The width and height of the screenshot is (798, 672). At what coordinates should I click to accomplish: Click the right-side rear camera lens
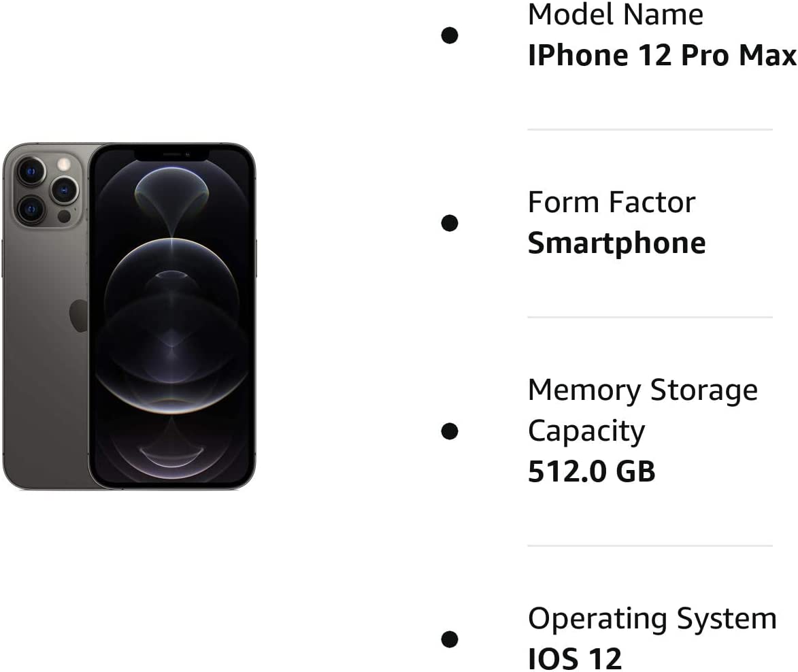tap(64, 190)
